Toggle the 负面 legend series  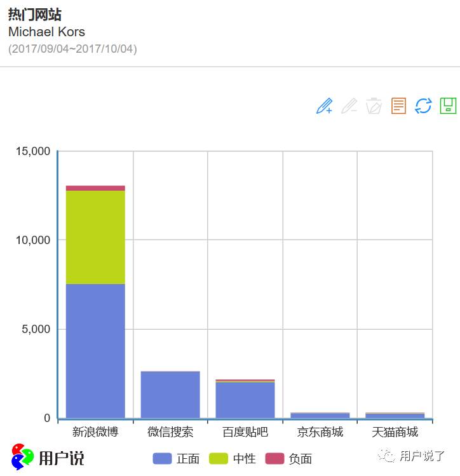(288, 458)
